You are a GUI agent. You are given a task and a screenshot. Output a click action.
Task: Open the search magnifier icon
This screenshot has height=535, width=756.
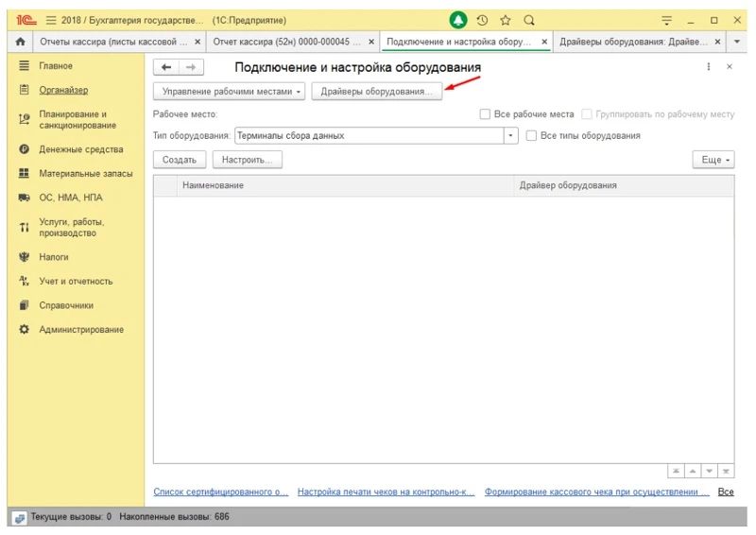[529, 20]
